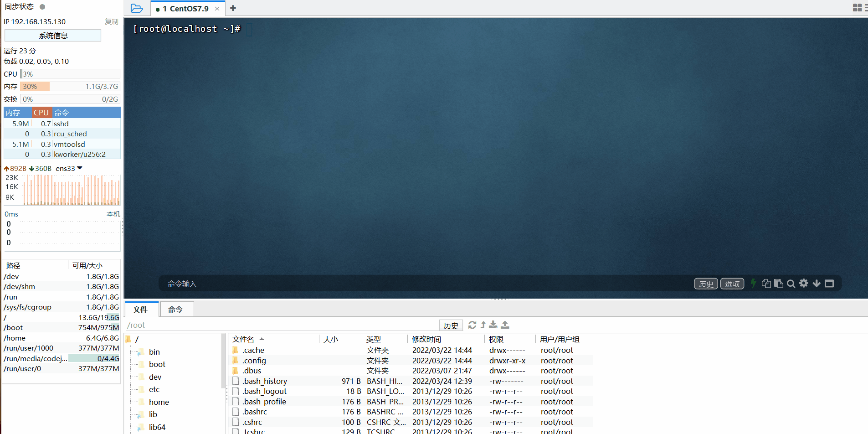Click the green lightning quick-command icon

[x=753, y=283]
